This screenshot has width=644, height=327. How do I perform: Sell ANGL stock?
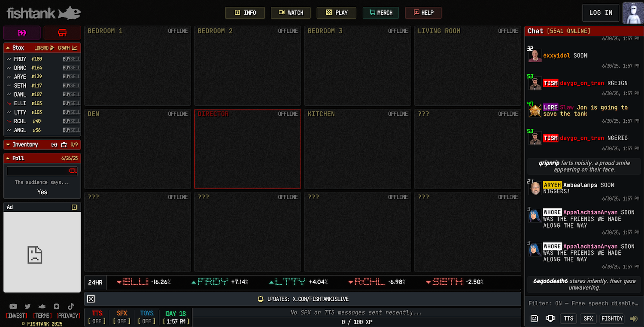coord(76,130)
